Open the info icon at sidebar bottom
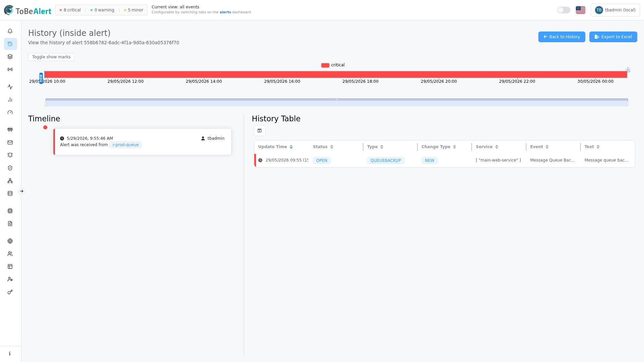 [10, 353]
